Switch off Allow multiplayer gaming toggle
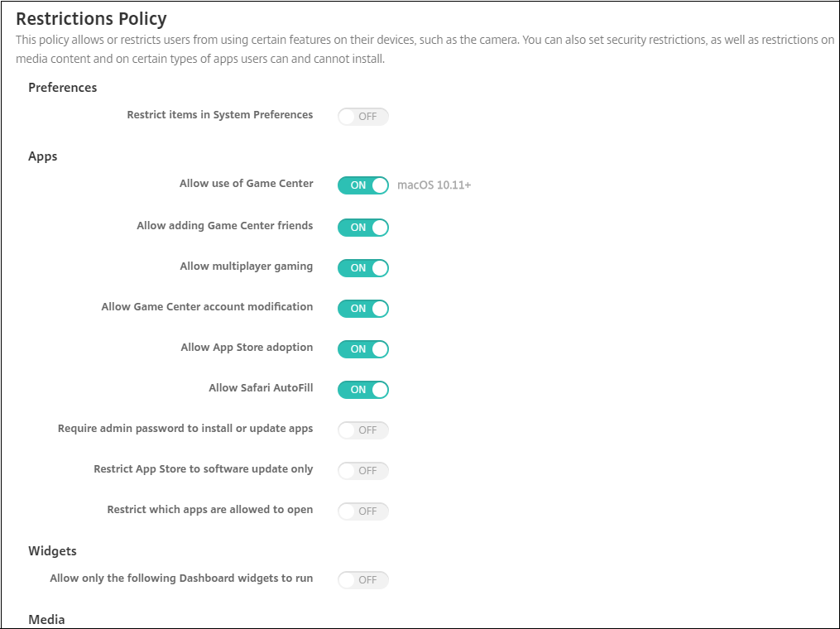The width and height of the screenshot is (840, 629). pos(362,268)
